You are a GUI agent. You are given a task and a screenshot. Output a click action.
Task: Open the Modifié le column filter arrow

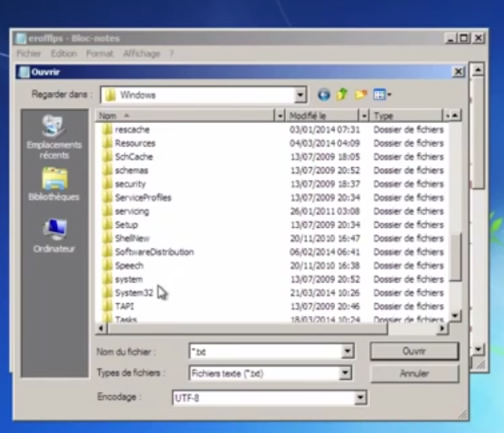pos(364,115)
